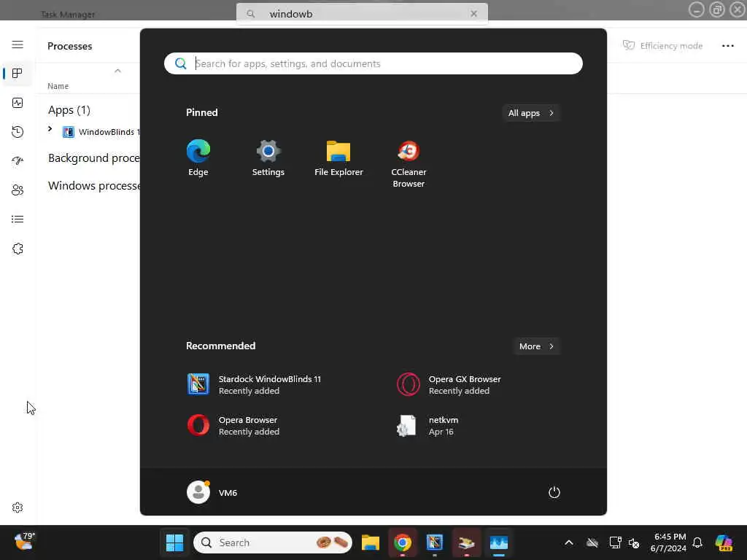Focus the Start menu search field
The height and width of the screenshot is (560, 747).
373,63
